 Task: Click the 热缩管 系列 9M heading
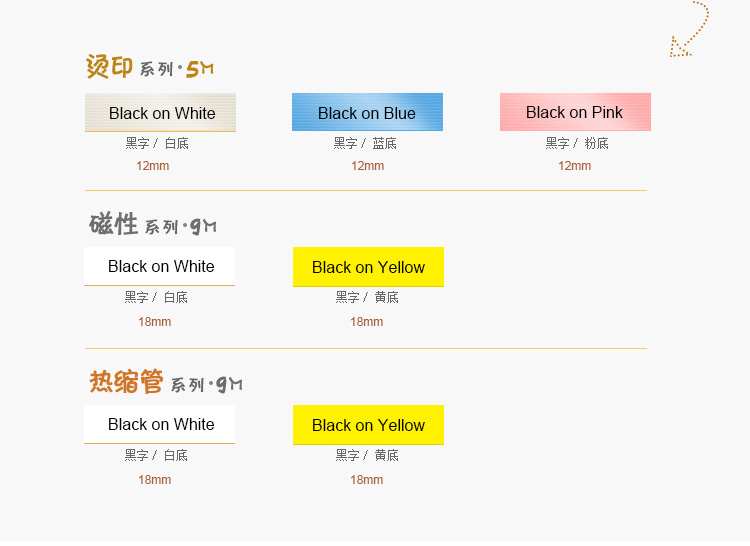click(x=166, y=382)
